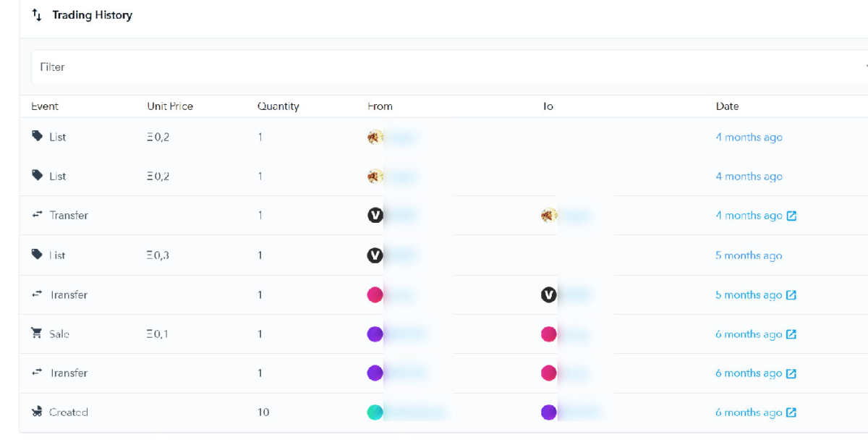Open the "5 months ago" link in Ξ0,3 List row

coord(749,255)
